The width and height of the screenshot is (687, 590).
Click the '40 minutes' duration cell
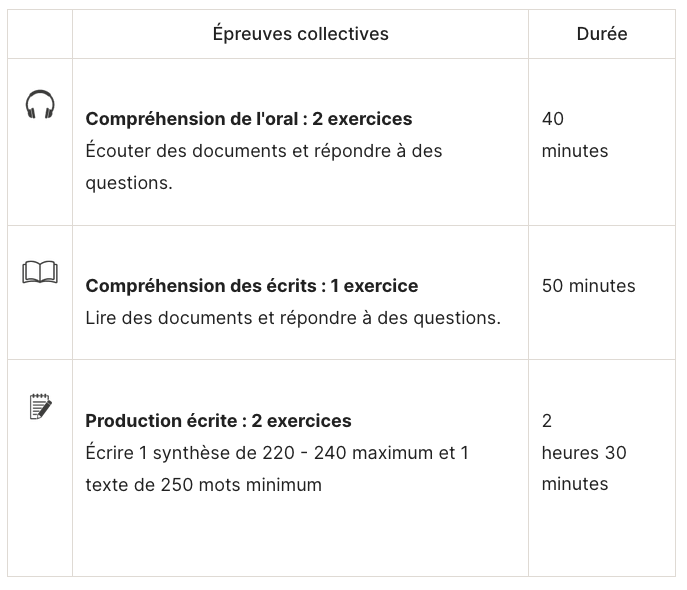(x=602, y=142)
